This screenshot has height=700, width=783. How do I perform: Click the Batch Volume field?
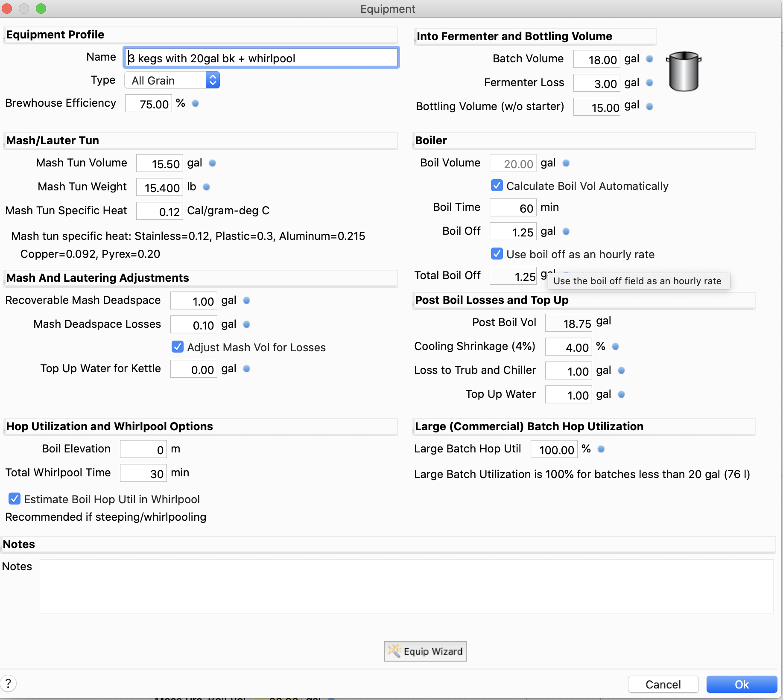point(596,59)
